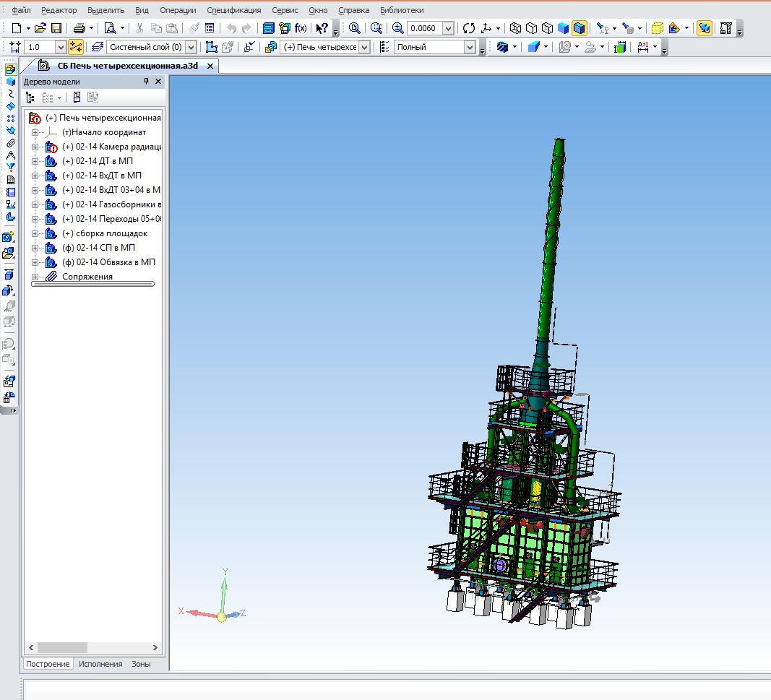The width and height of the screenshot is (771, 700).
Task: Expand the Сопряжения tree node
Action: [x=35, y=277]
